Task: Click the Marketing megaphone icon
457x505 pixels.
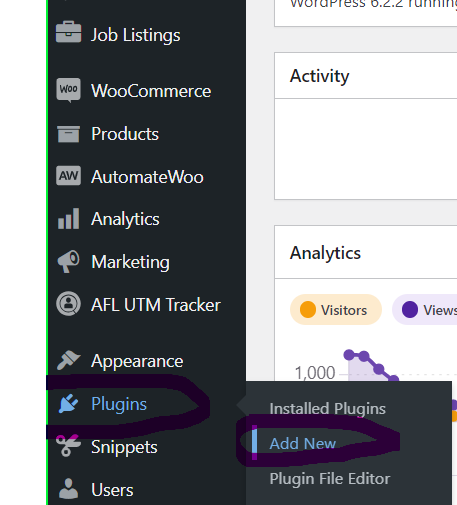Action: pos(68,262)
